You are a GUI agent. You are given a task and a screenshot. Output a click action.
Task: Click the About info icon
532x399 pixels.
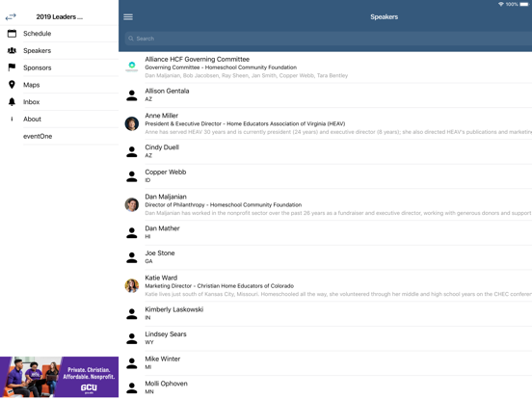coord(12,119)
